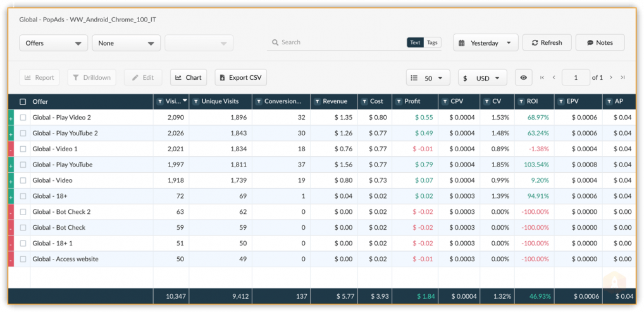644x312 pixels.
Task: Open the Yesterday date range dropdown
Action: [x=485, y=43]
